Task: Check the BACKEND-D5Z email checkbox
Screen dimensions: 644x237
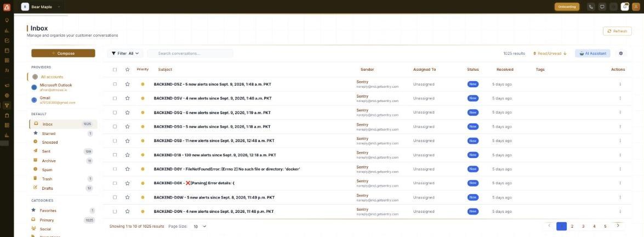Action: pyautogui.click(x=115, y=84)
